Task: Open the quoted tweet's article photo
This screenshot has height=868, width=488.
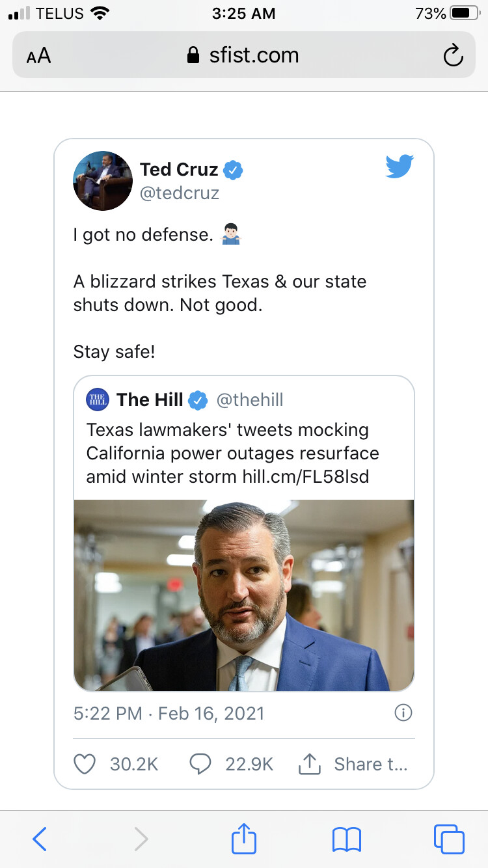Action: (x=244, y=595)
